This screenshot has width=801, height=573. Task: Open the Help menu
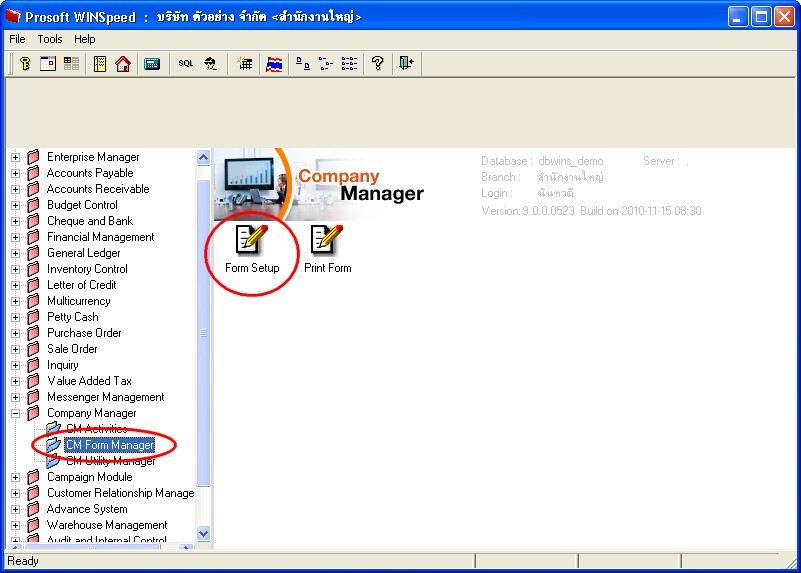84,39
